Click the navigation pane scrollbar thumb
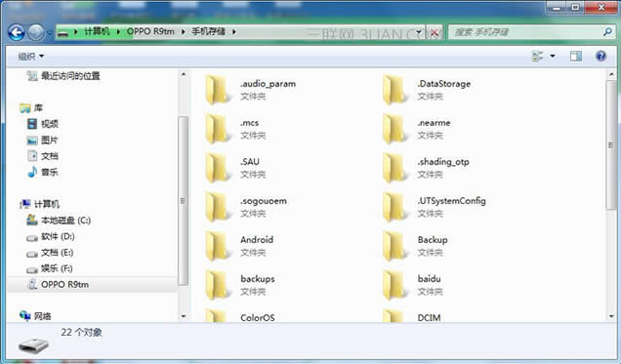 point(183,201)
